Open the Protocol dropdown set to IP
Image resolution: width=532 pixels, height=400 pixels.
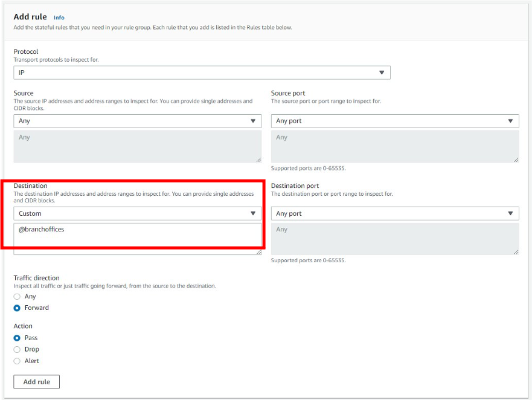point(204,72)
